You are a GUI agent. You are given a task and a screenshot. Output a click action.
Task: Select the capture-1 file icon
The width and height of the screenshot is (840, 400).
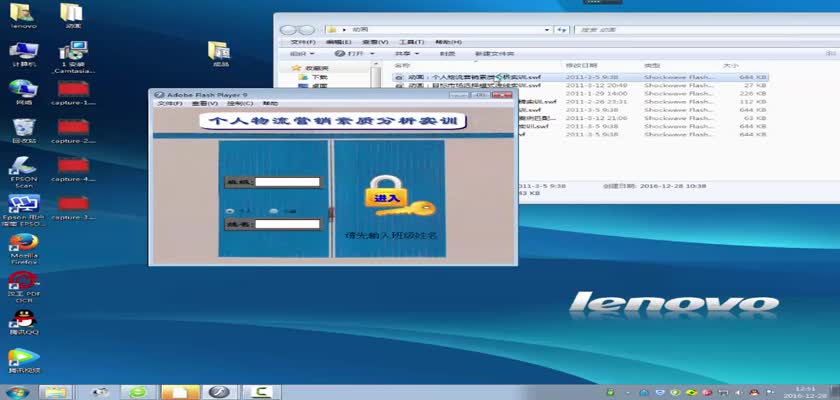[73, 92]
